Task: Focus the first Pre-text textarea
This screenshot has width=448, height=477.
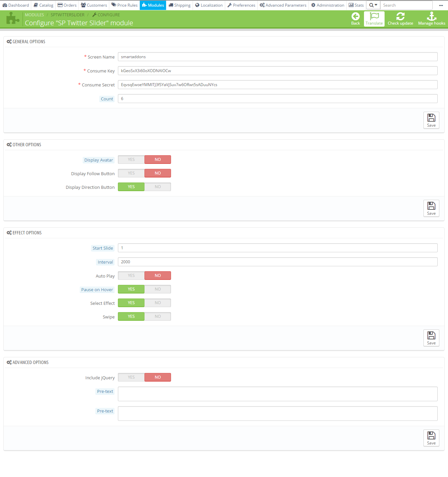Action: 278,394
